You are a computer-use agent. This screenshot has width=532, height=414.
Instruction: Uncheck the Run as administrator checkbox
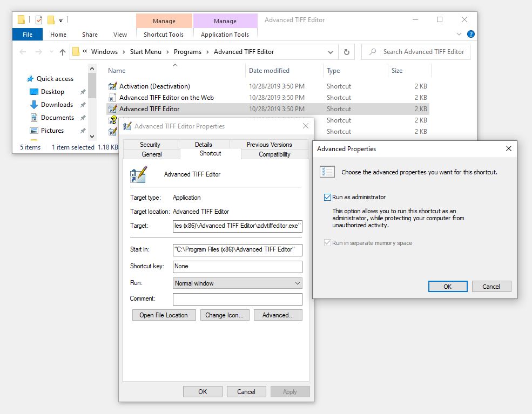(327, 197)
